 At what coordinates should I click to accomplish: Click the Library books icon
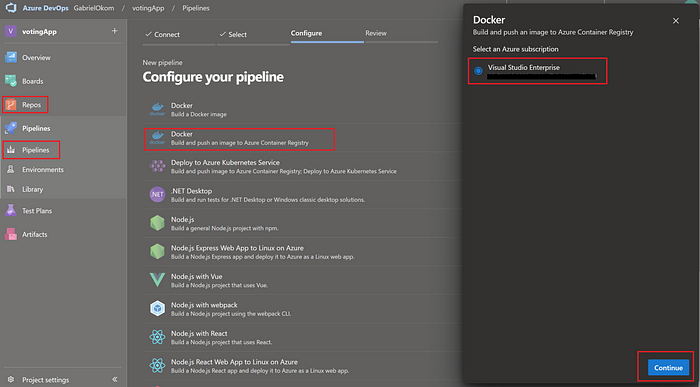11,189
